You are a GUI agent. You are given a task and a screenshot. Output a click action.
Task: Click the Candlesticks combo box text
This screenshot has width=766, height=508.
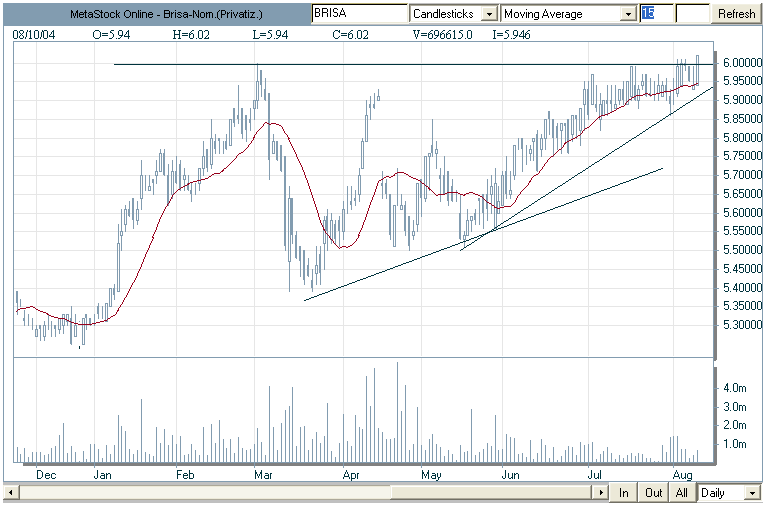pos(443,14)
